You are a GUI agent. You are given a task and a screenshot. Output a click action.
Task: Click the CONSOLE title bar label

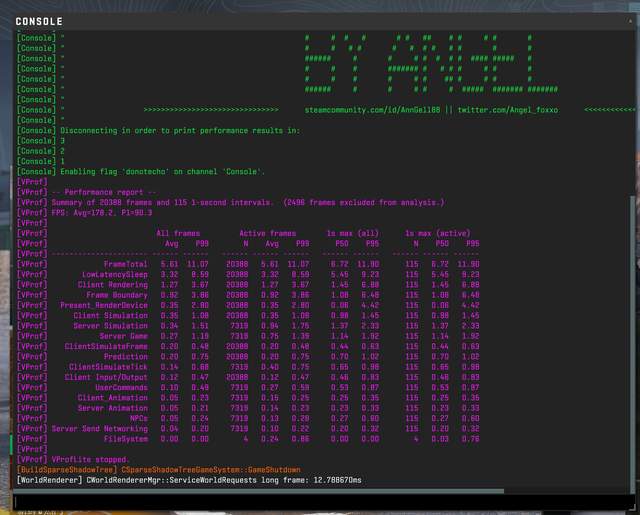coord(39,21)
